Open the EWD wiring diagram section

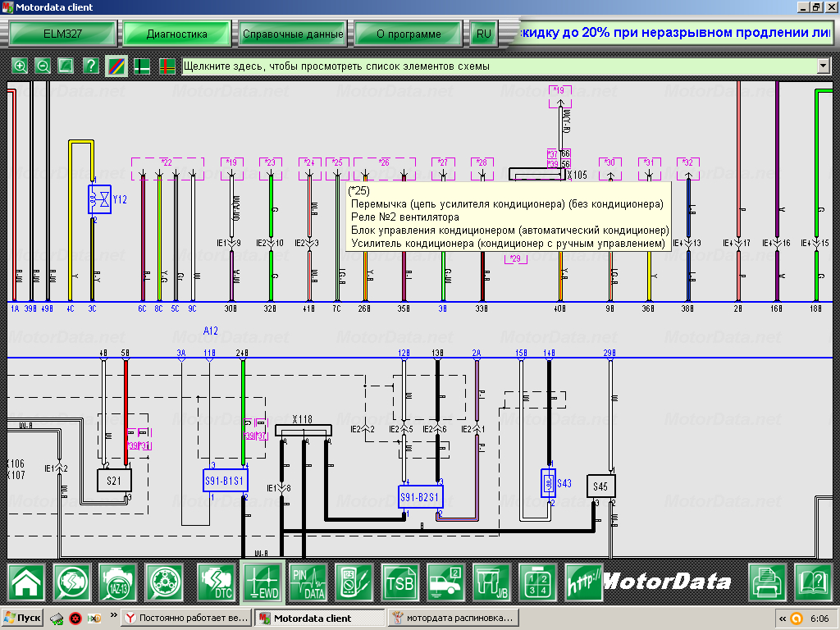(262, 582)
